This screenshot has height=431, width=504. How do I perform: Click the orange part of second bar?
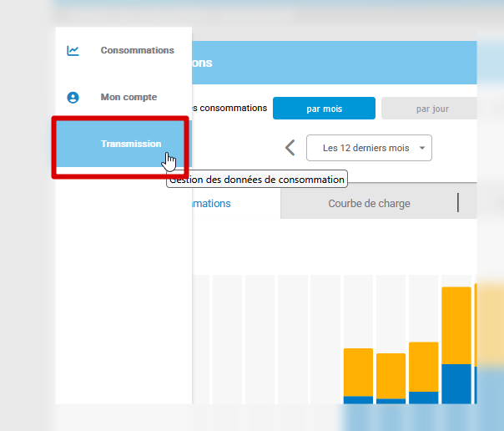pyautogui.click(x=391, y=375)
